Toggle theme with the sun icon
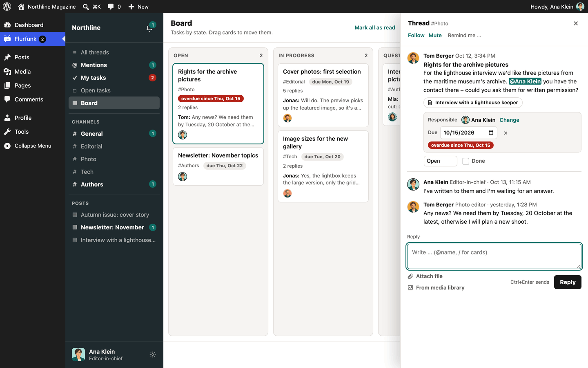 pos(153,355)
